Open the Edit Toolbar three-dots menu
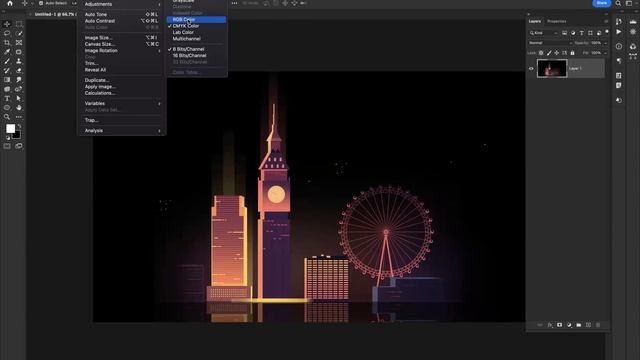 coord(19,117)
